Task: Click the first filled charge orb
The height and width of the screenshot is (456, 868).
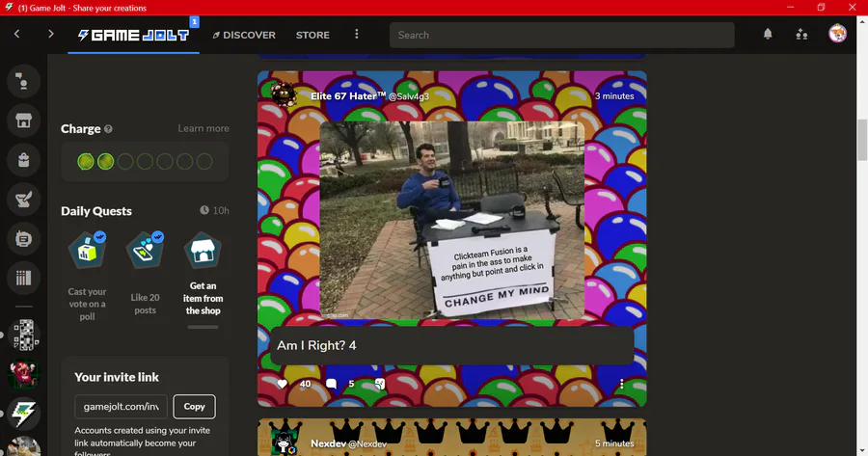Action: click(x=85, y=162)
